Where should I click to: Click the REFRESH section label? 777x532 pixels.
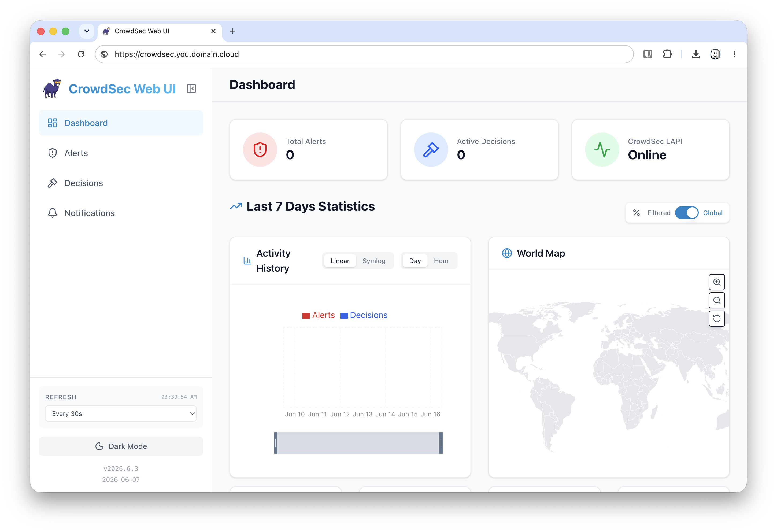tap(61, 397)
